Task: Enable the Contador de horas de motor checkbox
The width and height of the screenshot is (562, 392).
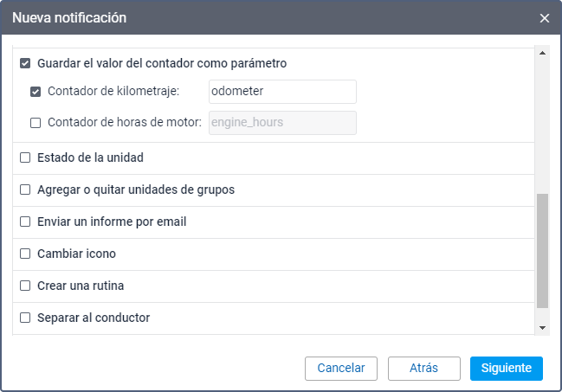Action: point(36,123)
